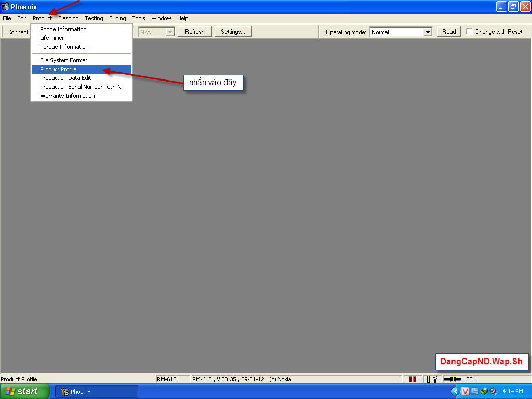Switch to Phoenix taskbar button

pos(96,392)
